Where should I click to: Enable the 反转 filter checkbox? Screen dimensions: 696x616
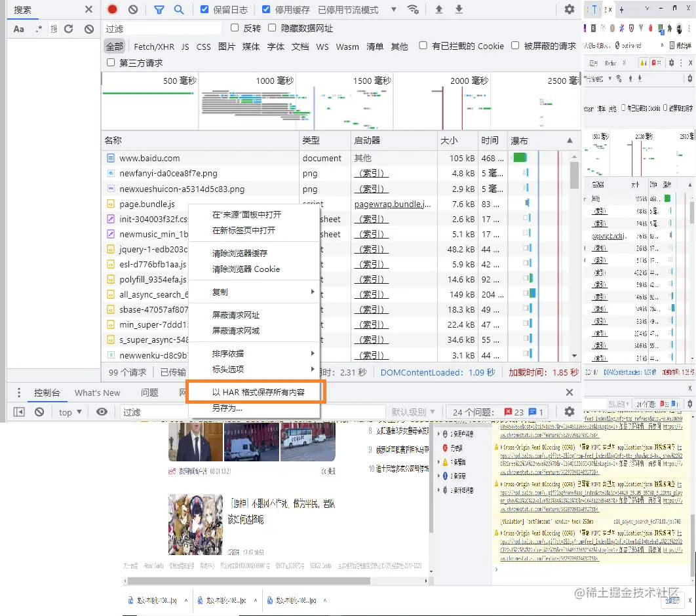(x=234, y=28)
